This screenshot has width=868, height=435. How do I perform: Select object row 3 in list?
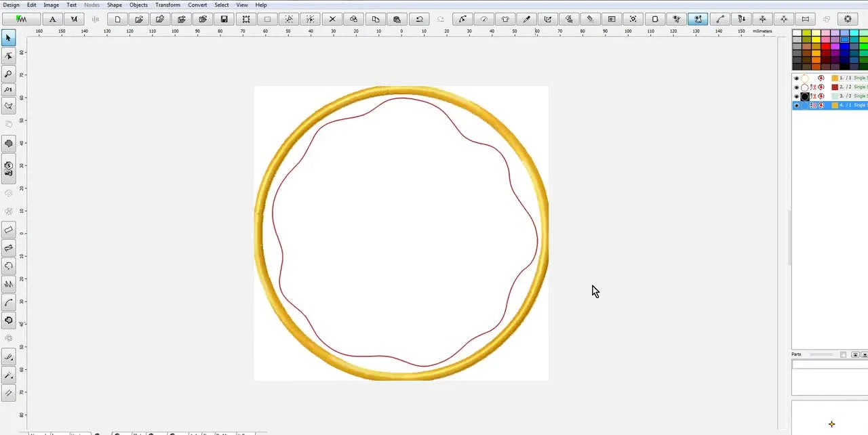pos(830,96)
